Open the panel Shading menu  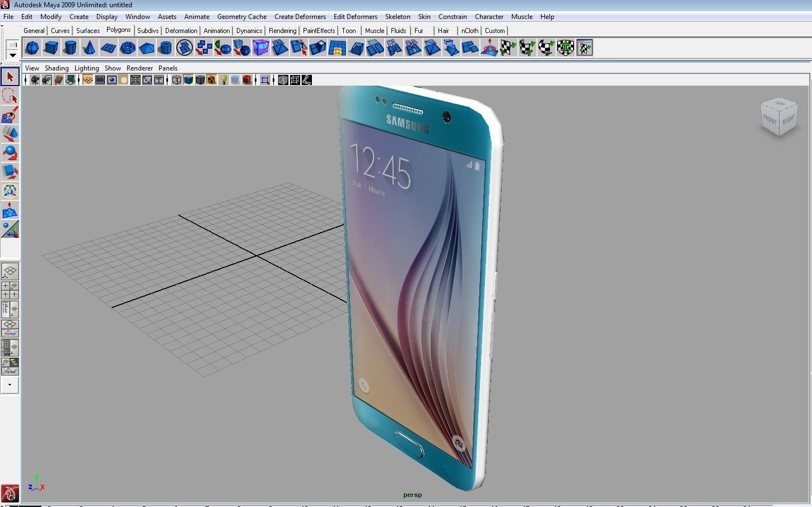coord(57,68)
